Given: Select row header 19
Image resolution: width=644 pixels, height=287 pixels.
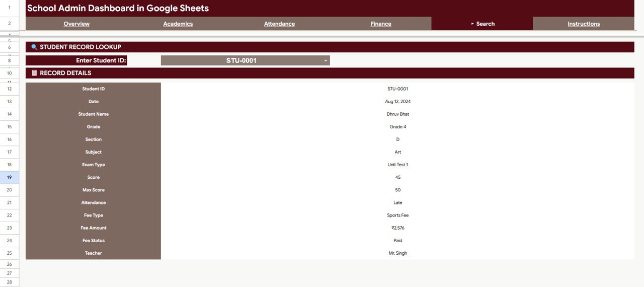Looking at the screenshot, I should [x=10, y=177].
